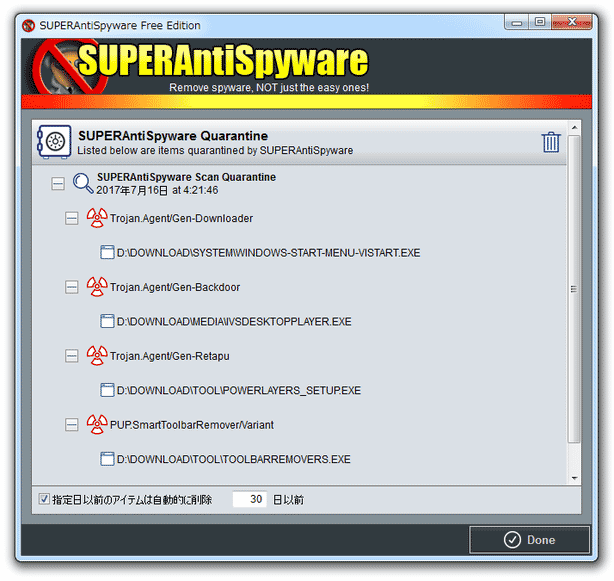
Task: Click the scrollbar down arrow
Action: [x=574, y=478]
